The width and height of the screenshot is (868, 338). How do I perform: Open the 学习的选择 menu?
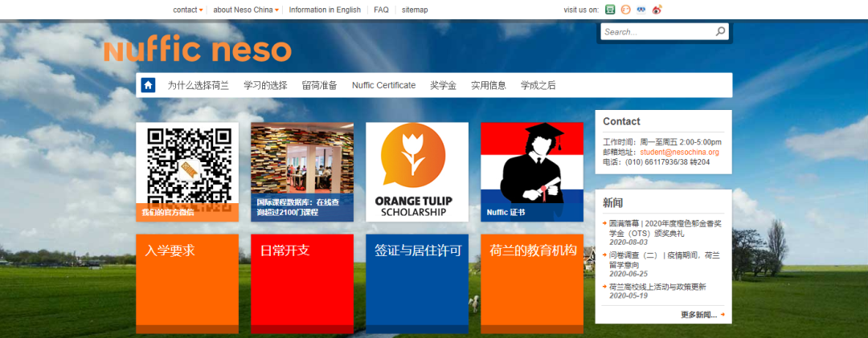266,85
